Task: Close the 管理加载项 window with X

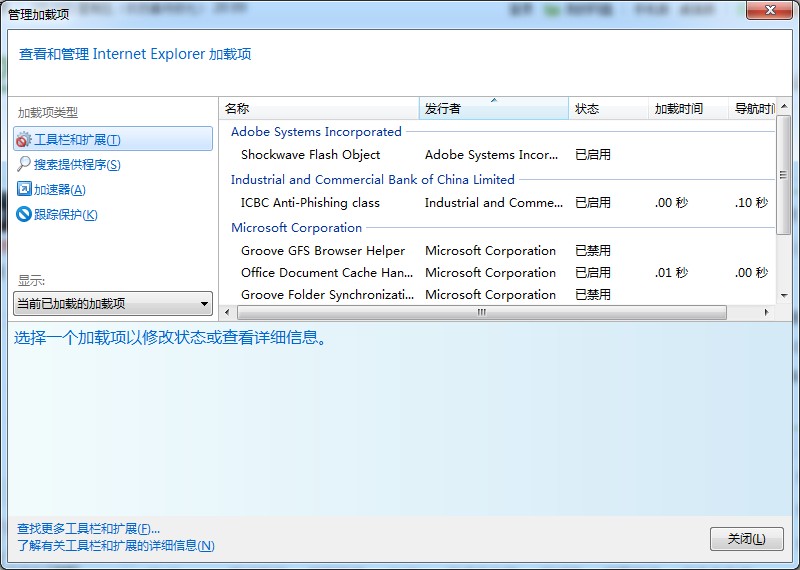Action: click(x=770, y=10)
